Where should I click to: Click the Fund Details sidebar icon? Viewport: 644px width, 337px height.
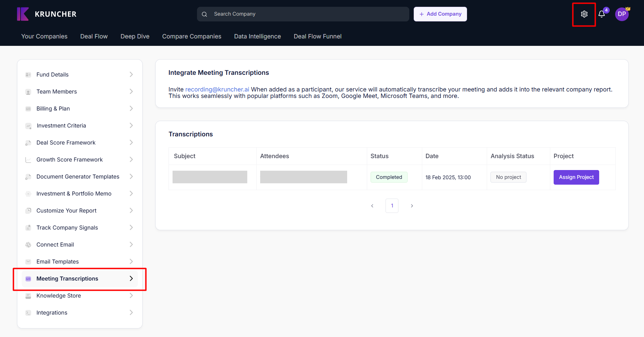(28, 74)
